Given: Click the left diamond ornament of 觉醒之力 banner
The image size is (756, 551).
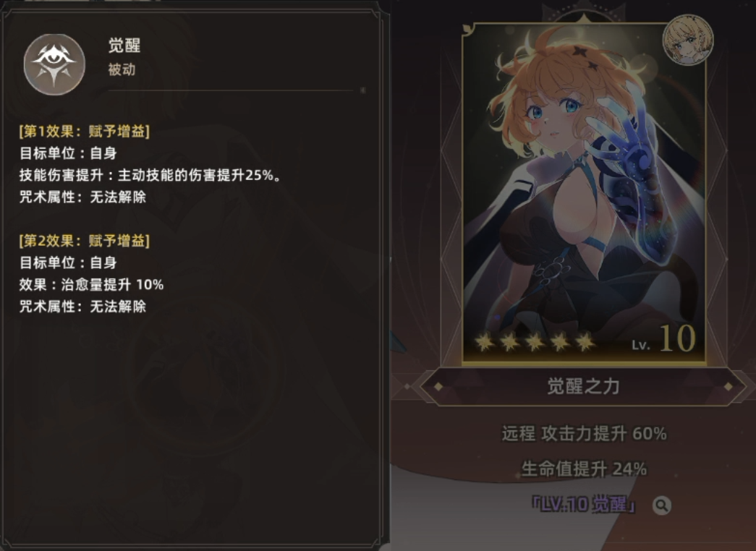Looking at the screenshot, I should point(438,387).
